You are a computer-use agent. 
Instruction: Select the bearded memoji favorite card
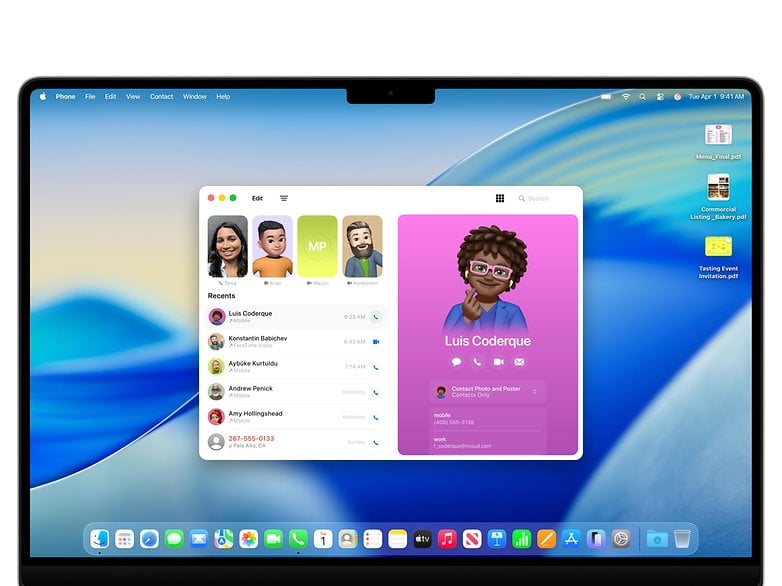[362, 246]
